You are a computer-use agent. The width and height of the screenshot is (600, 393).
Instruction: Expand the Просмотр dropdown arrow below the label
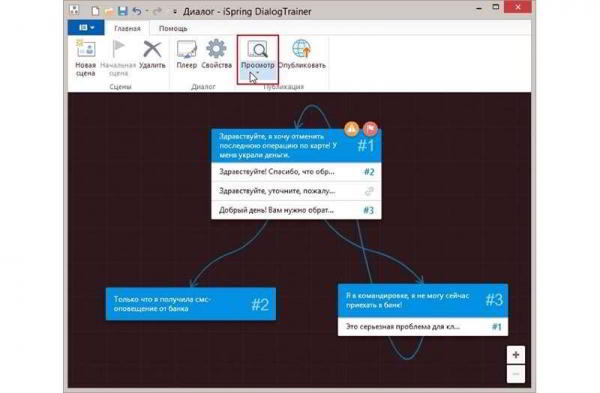coord(258,73)
